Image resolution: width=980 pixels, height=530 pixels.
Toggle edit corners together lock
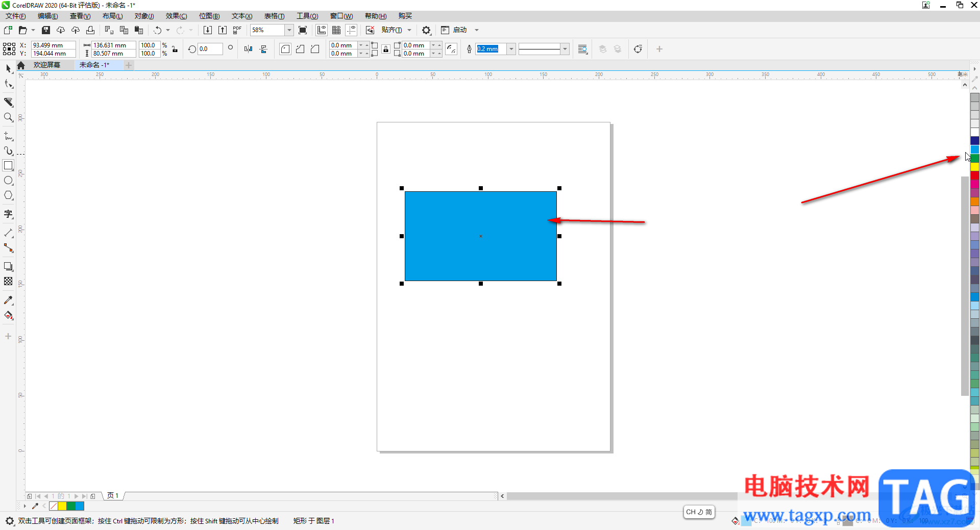coord(386,49)
